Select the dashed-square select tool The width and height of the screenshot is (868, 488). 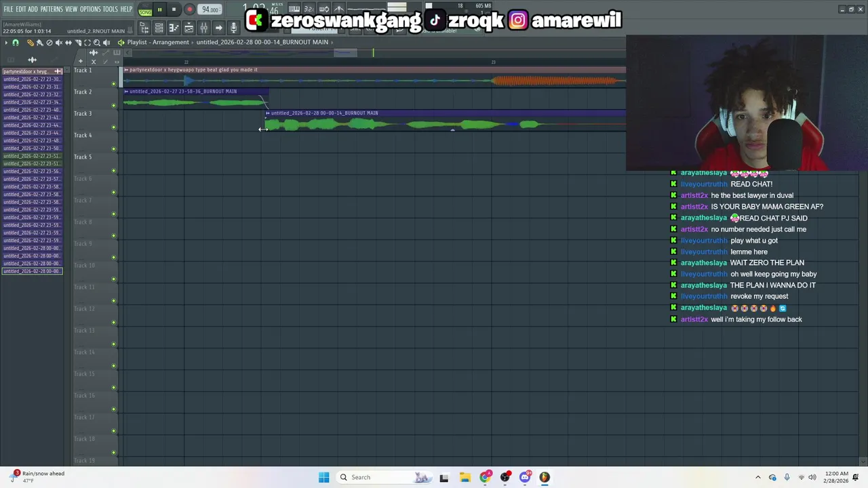87,43
